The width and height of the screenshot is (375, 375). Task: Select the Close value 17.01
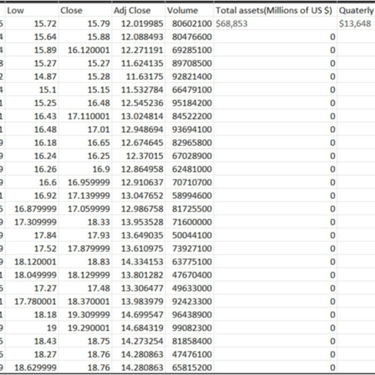tap(99, 129)
